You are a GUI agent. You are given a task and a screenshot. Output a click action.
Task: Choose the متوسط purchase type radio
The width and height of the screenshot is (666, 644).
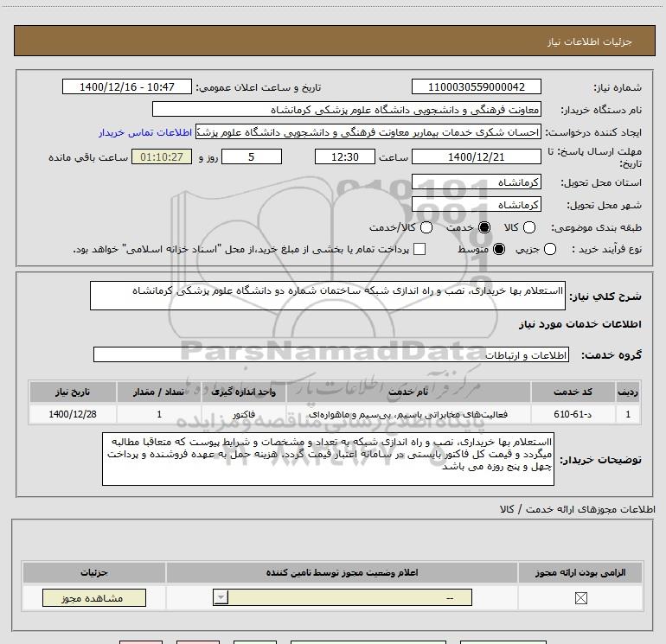pos(499,249)
